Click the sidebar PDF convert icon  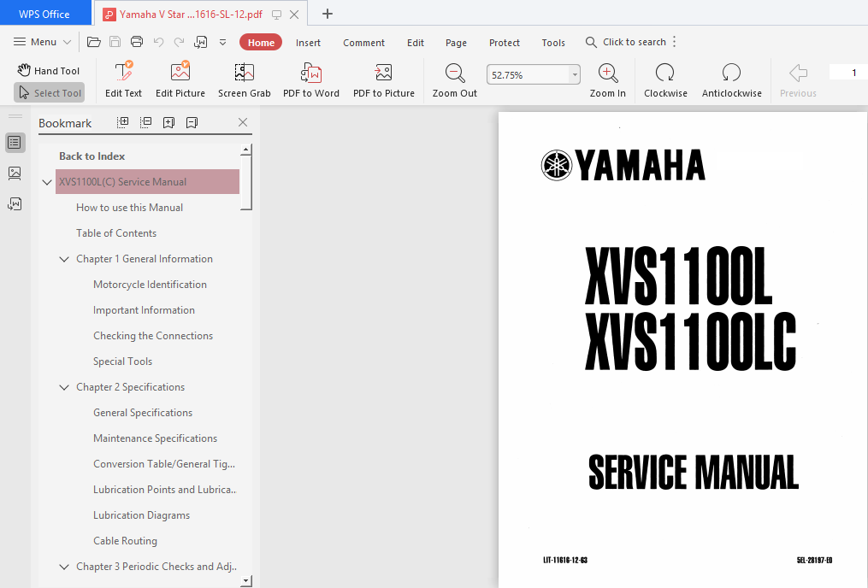click(x=15, y=204)
